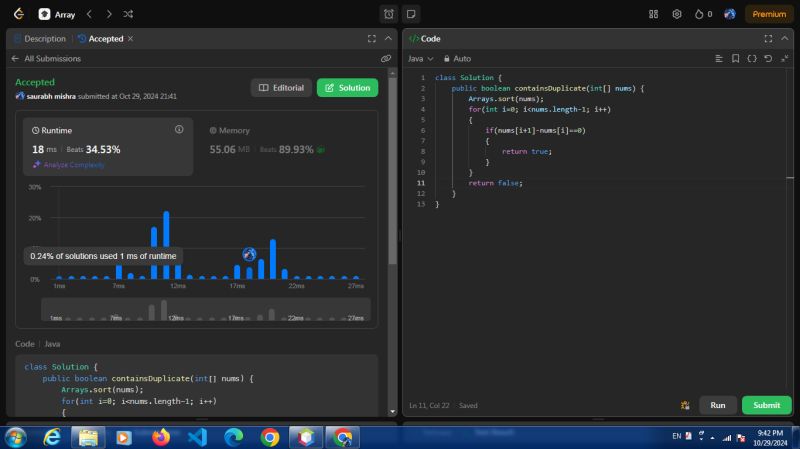Collapse the Code panel chevron
Image resolution: width=800 pixels, height=449 pixels.
coord(785,39)
